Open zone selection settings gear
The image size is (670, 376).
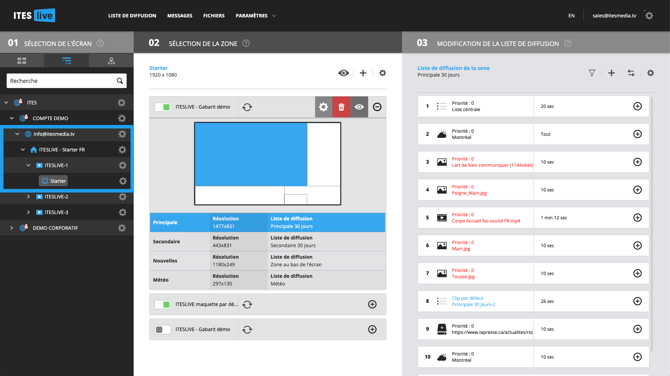tap(382, 73)
